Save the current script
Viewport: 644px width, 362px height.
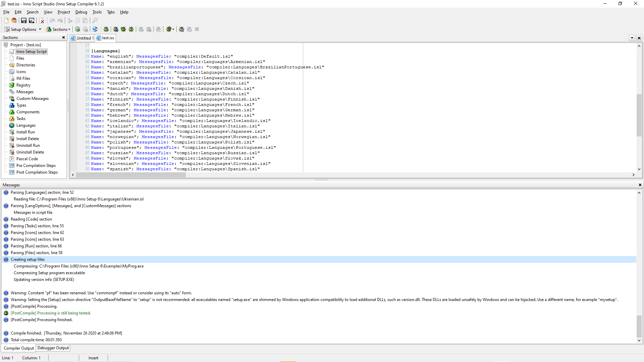[x=24, y=20]
